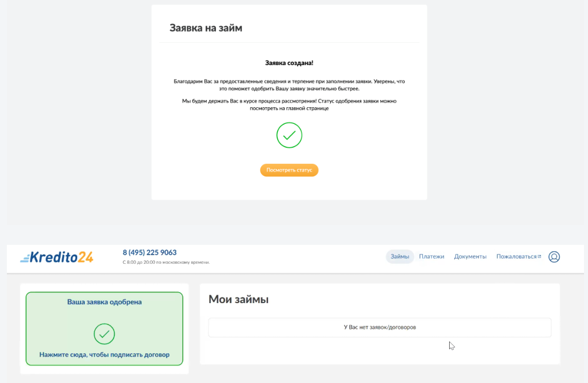Open the user profile icon
The width and height of the screenshot is (588, 383).
tap(554, 257)
